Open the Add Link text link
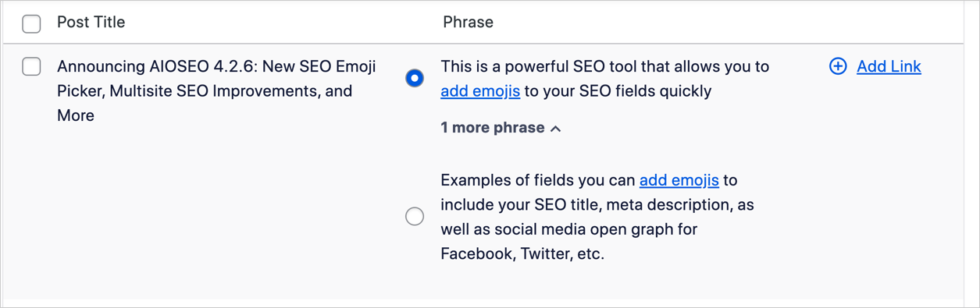 pyautogui.click(x=889, y=66)
